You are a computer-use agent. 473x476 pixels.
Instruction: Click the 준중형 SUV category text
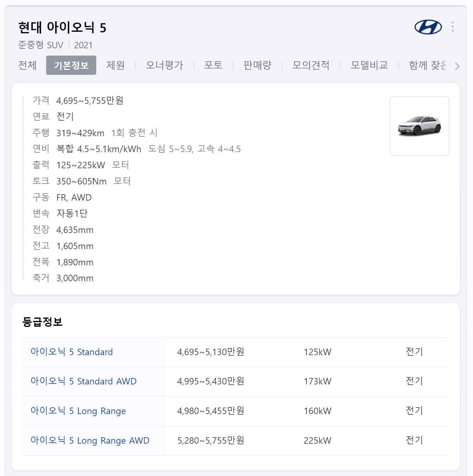(x=41, y=45)
